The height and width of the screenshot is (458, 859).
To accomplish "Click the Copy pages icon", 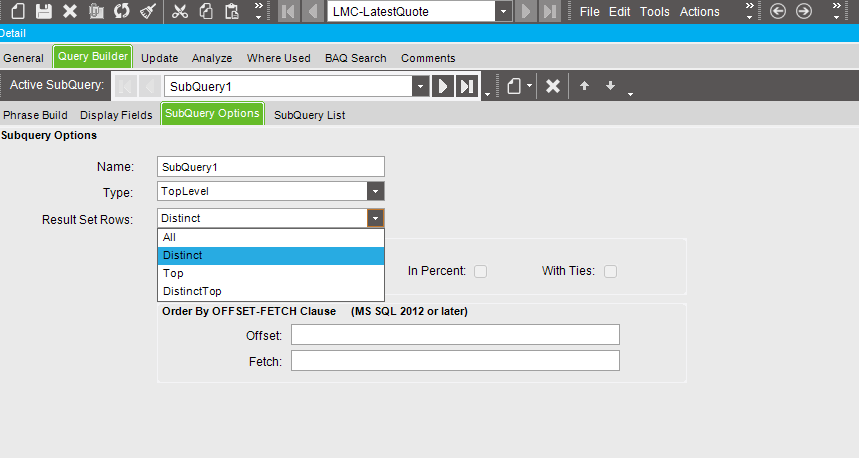I will click(x=206, y=11).
